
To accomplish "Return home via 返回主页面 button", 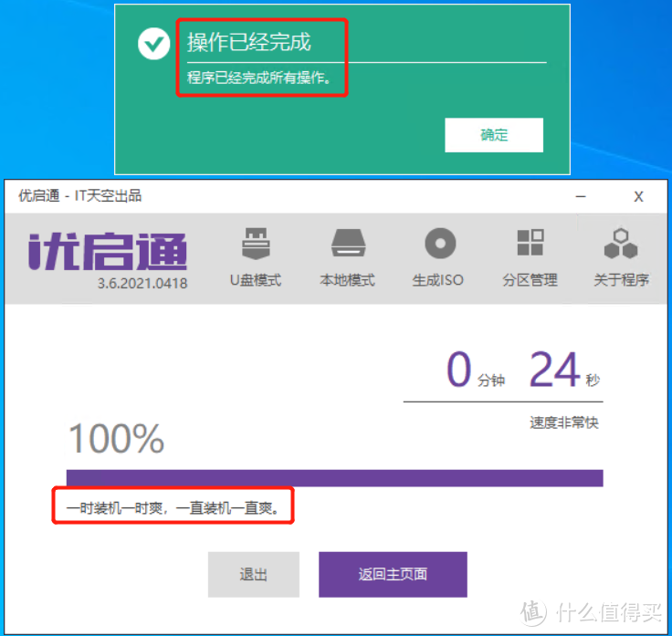I will tap(393, 574).
